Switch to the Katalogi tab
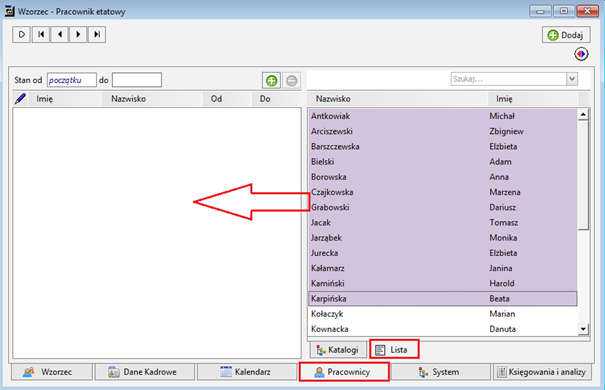 (x=338, y=350)
